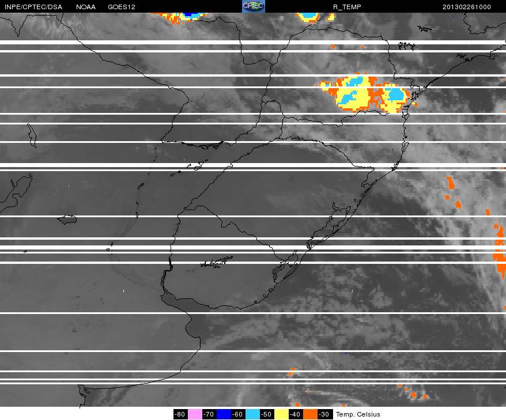
Task: Click the R_TEMP product label
Action: click(347, 7)
